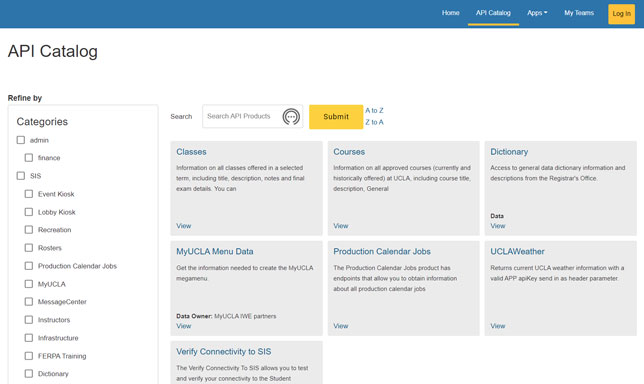644x384 pixels.
Task: Toggle the Instructors checkbox
Action: [x=29, y=320]
